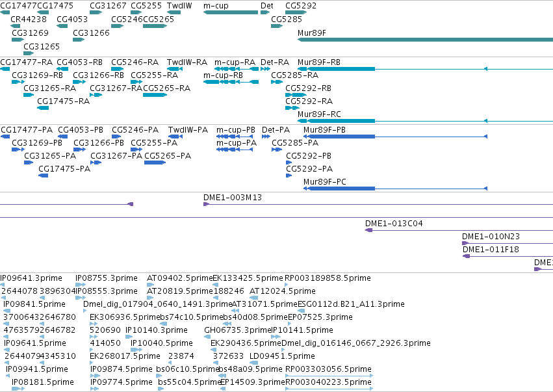
Task: Click the IP10140.3prime EST label
Action: (157, 330)
